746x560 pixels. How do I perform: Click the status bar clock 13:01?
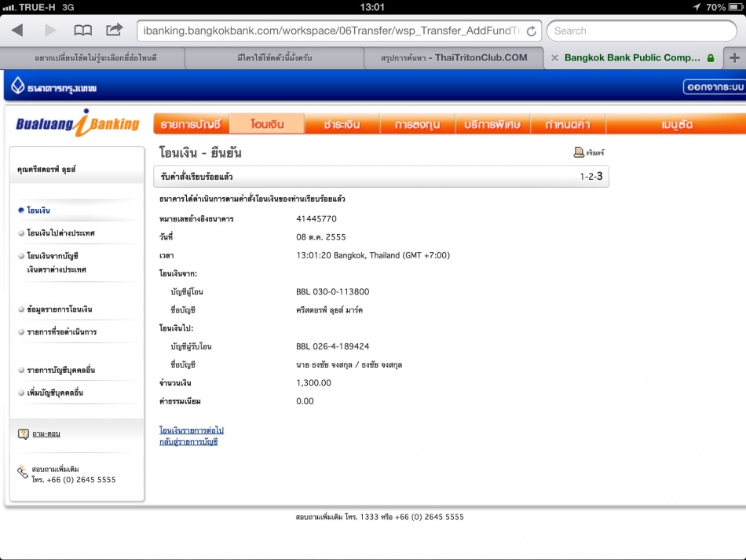[x=371, y=7]
